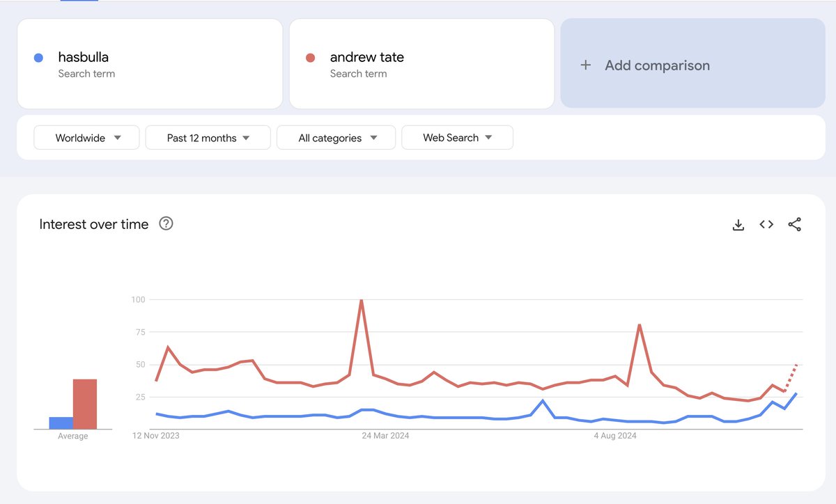
Task: Open the Past 12 months dropdown
Action: tap(208, 138)
